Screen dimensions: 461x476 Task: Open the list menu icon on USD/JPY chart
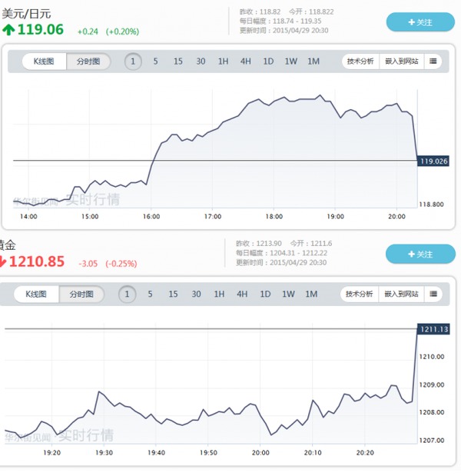click(x=433, y=61)
